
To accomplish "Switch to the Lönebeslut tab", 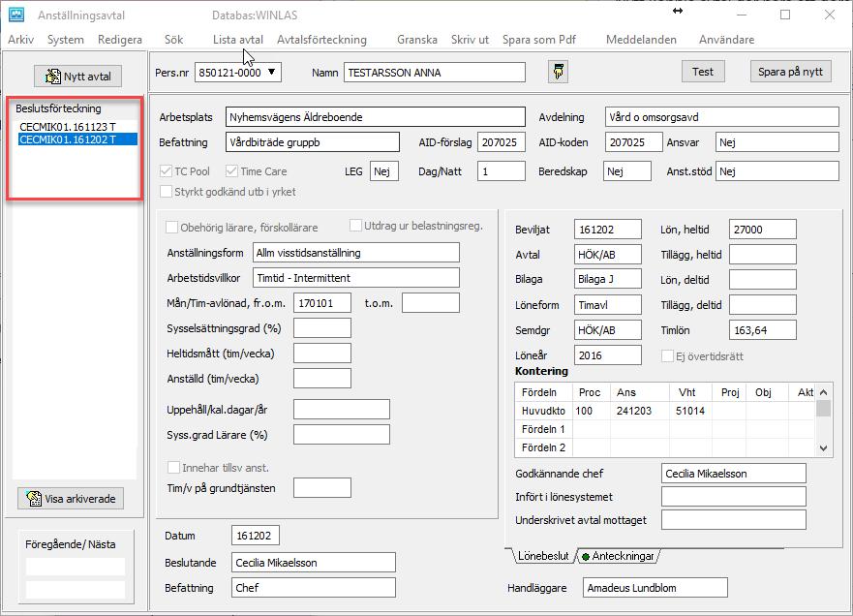I will tap(542, 556).
